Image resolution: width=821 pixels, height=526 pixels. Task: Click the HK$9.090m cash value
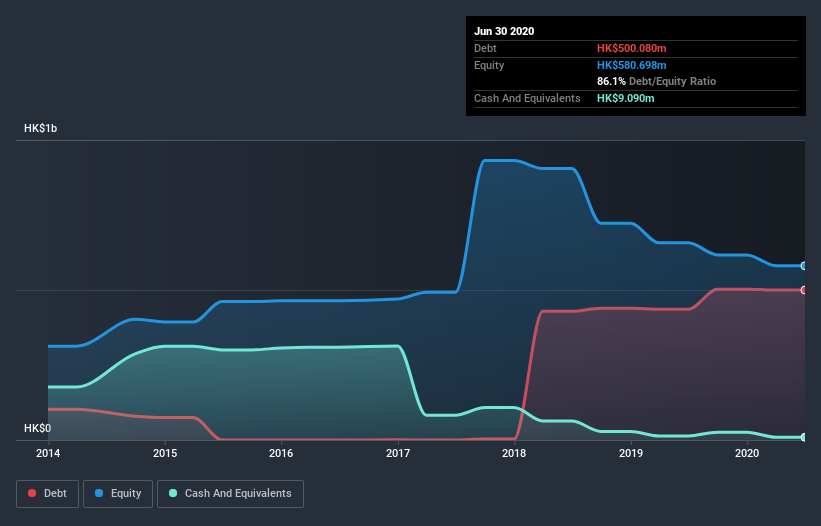(x=626, y=98)
